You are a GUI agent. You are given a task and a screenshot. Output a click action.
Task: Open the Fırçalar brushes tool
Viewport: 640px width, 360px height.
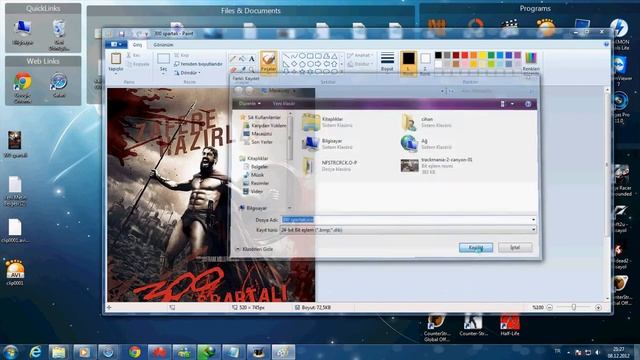tap(268, 62)
